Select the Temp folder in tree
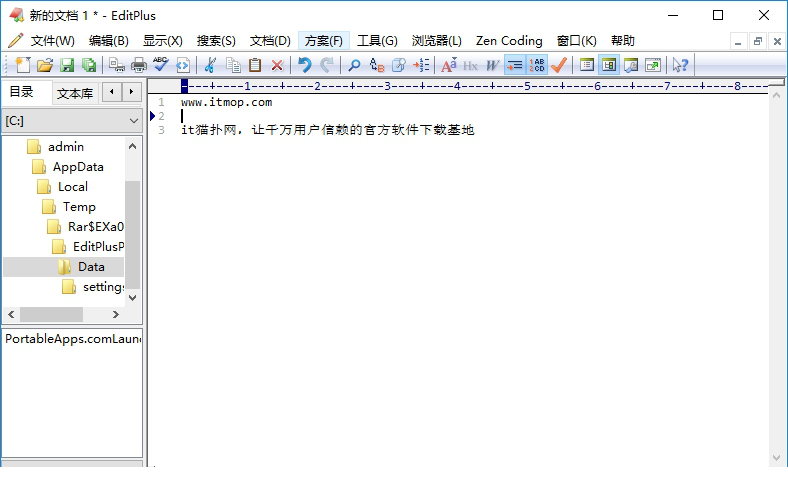 (79, 207)
